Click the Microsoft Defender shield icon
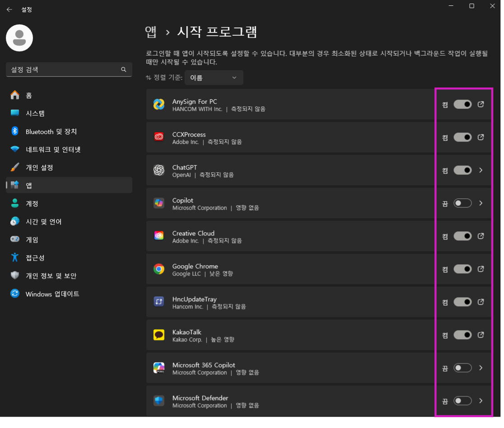This screenshot has width=504, height=428. click(159, 400)
